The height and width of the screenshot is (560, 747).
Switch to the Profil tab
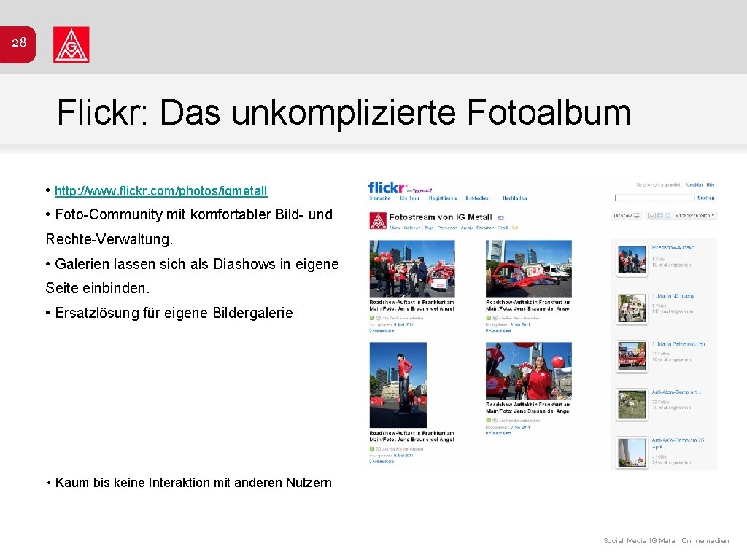(503, 227)
